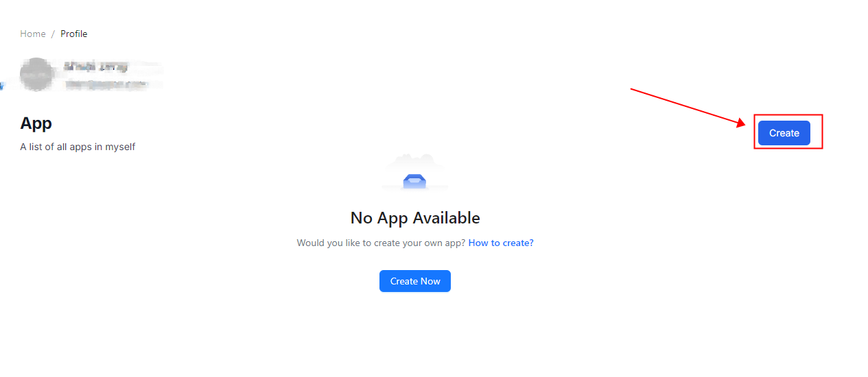Image resolution: width=868 pixels, height=377 pixels.
Task: Click the App section heading
Action: (36, 123)
